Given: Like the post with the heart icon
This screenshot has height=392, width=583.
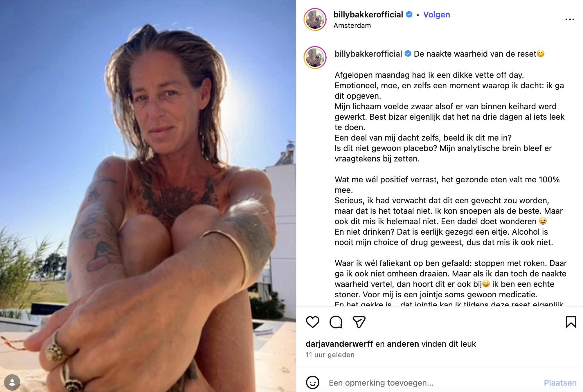Looking at the screenshot, I should [313, 322].
